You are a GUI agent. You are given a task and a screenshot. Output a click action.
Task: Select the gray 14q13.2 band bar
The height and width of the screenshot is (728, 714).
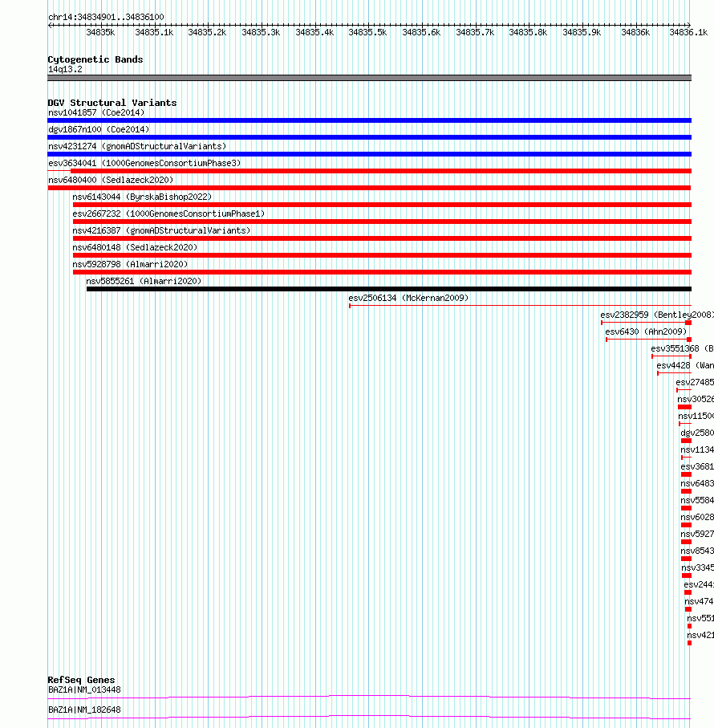[x=369, y=78]
